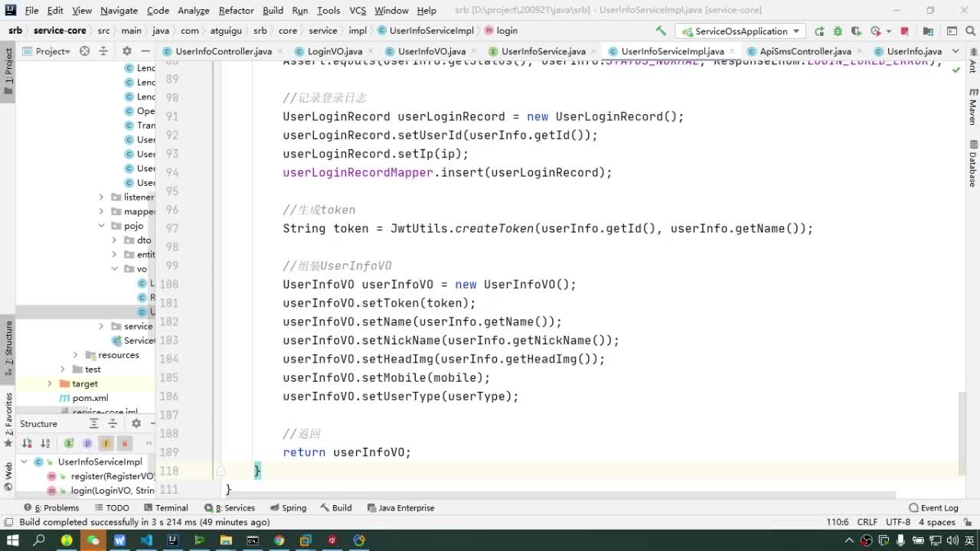This screenshot has height=551, width=980.
Task: Expand the mapper folder
Action: click(x=101, y=211)
